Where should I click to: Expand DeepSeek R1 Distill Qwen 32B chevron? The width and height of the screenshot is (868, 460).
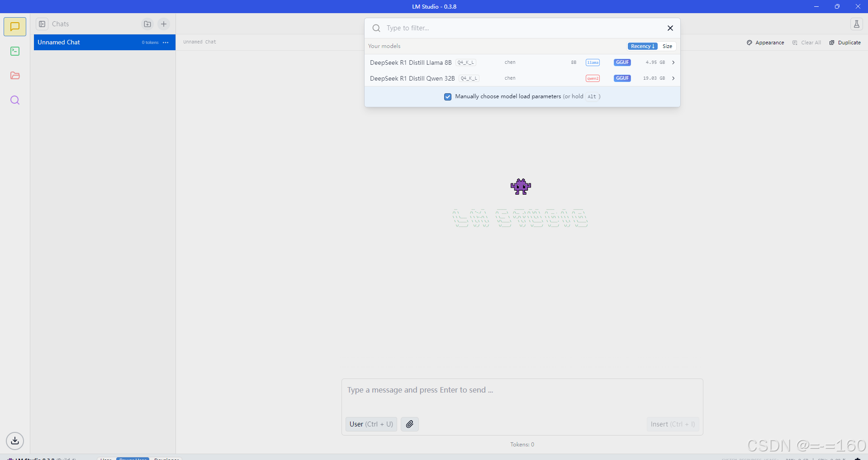(x=673, y=78)
